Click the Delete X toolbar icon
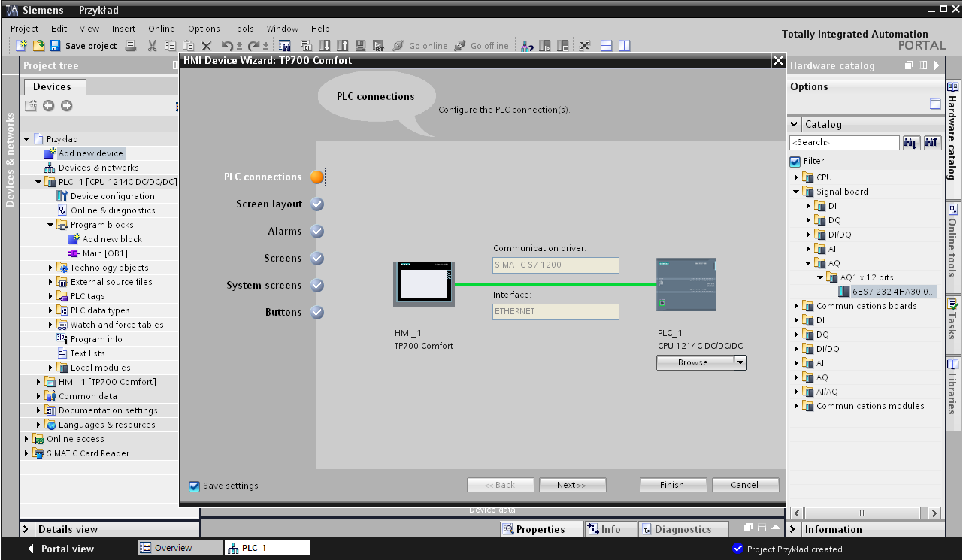963x560 pixels. pos(207,46)
